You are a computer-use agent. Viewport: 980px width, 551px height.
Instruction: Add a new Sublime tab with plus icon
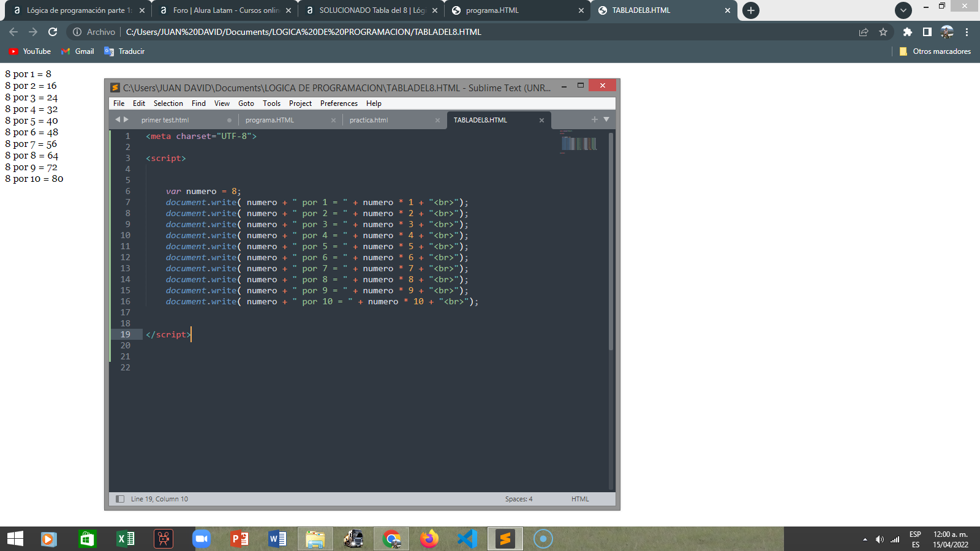point(595,119)
